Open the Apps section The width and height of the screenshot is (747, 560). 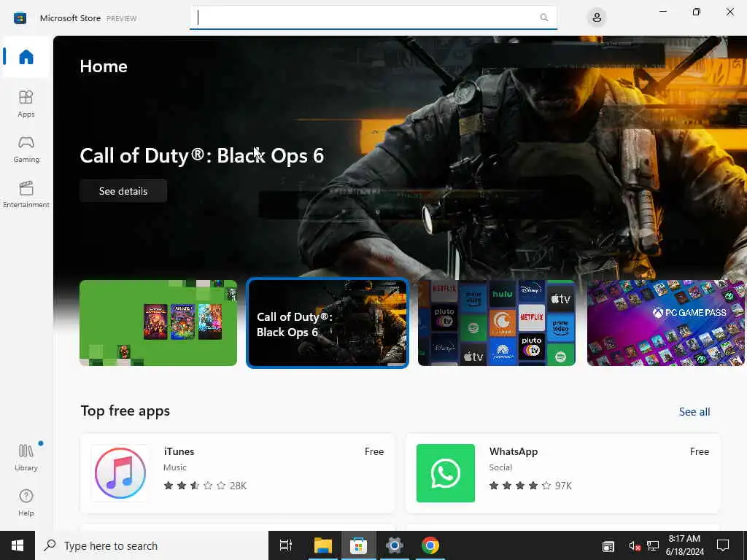tap(26, 104)
